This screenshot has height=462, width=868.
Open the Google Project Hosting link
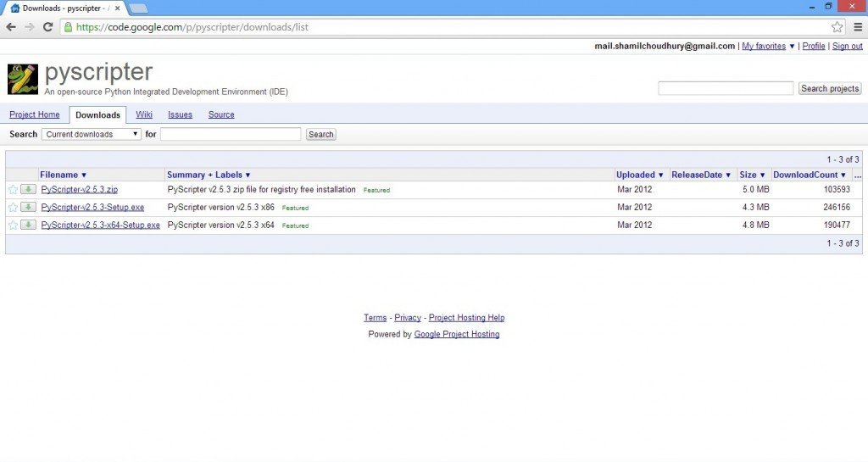point(457,334)
